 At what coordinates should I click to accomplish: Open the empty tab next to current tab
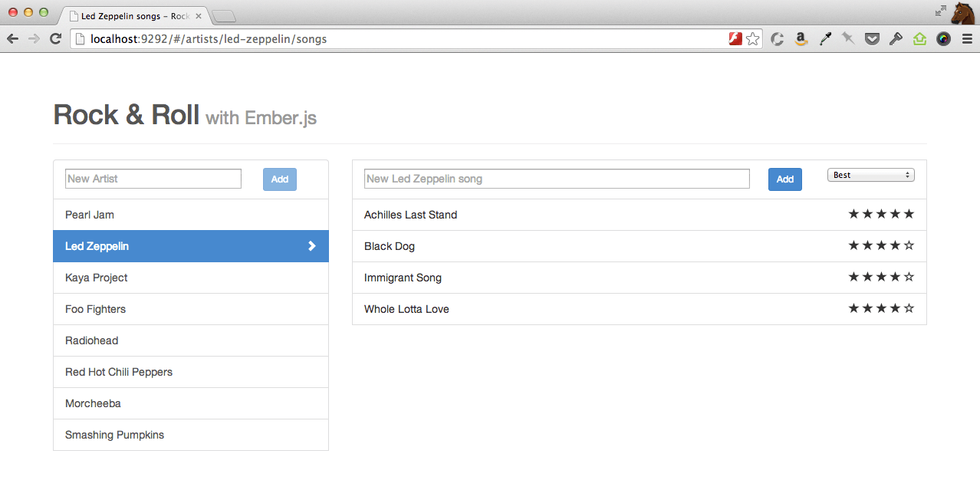(x=222, y=15)
